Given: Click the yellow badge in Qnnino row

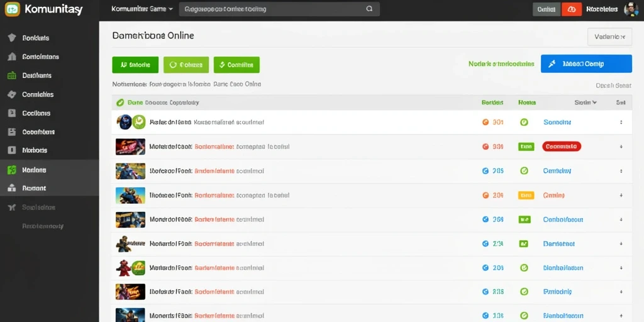Looking at the screenshot, I should pos(526,196).
